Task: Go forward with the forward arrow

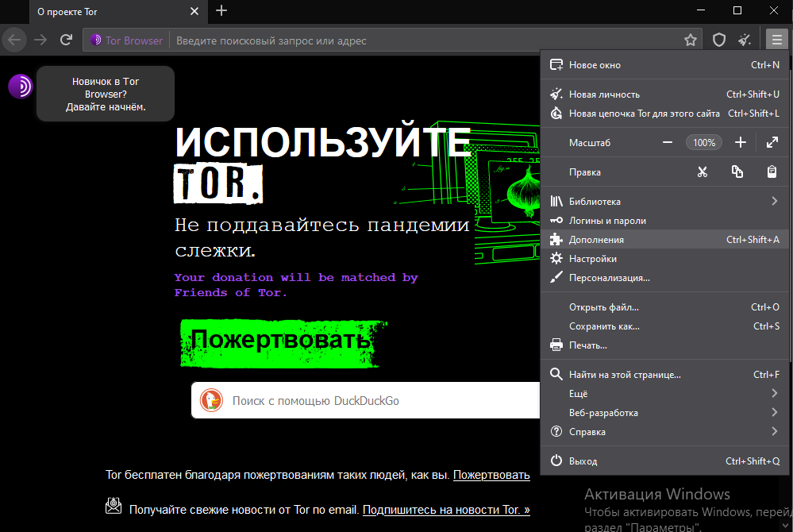Action: (x=40, y=40)
